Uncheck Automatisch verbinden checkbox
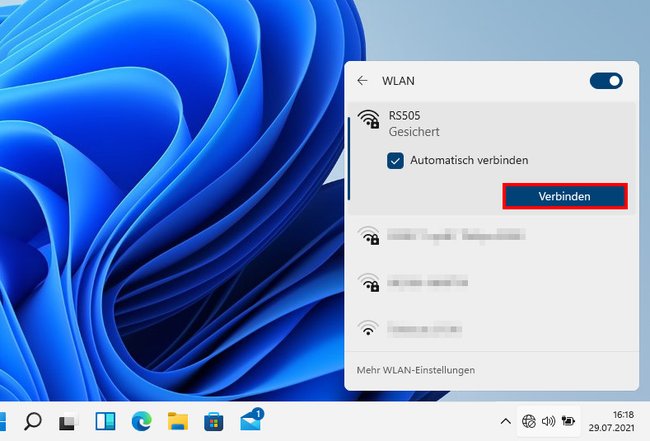Image resolution: width=650 pixels, height=441 pixels. click(395, 161)
